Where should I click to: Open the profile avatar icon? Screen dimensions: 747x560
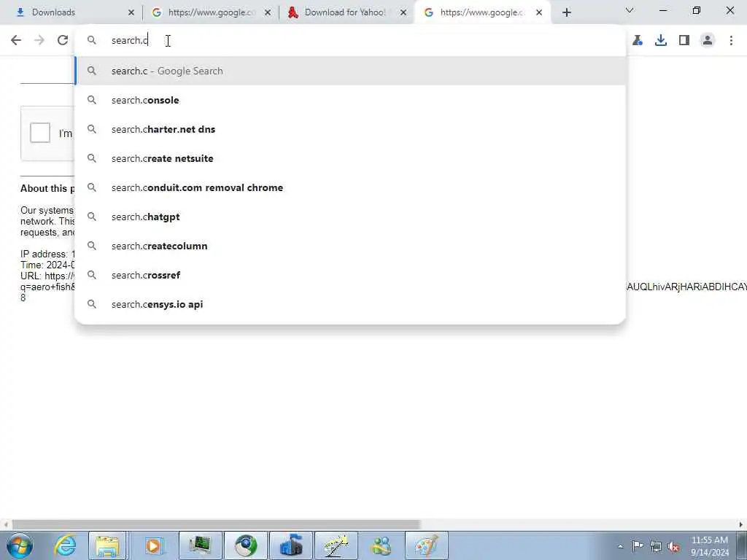[x=708, y=40]
